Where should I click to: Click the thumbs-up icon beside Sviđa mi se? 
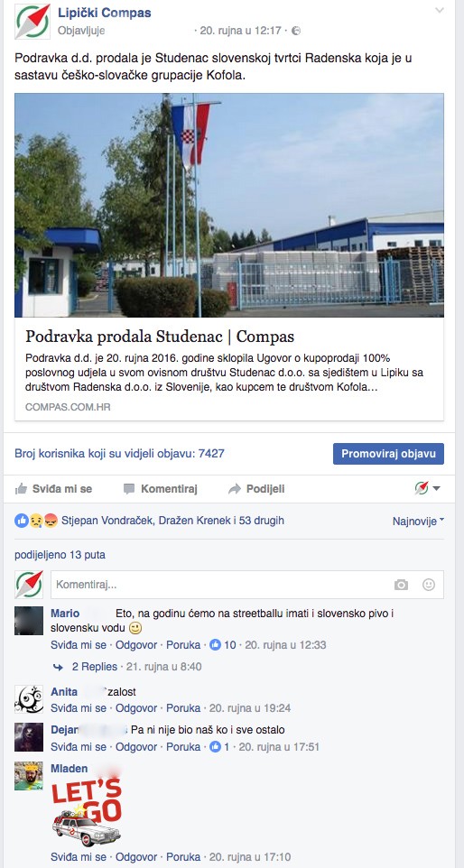[21, 489]
